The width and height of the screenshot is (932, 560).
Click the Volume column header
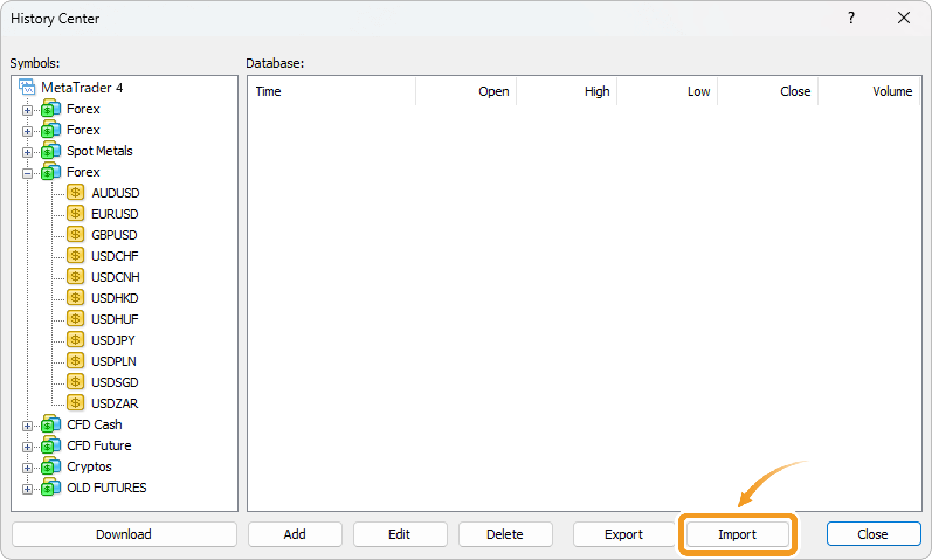(x=869, y=91)
